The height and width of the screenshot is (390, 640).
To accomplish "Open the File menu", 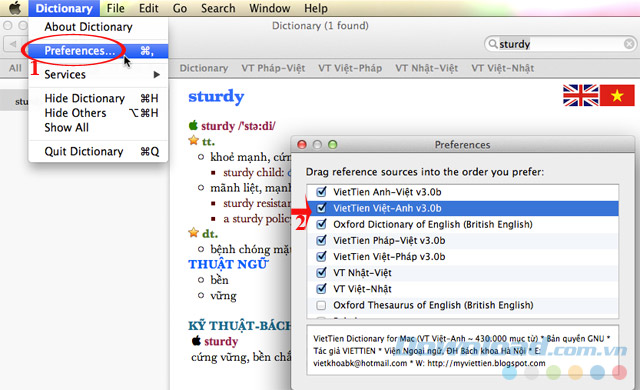I will click(116, 8).
